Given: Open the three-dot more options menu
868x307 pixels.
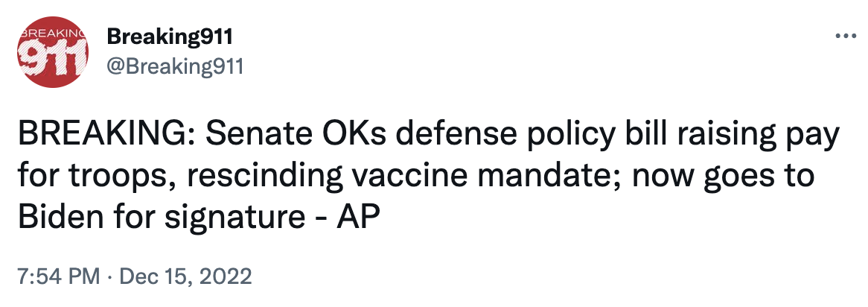Looking at the screenshot, I should coord(846,37).
